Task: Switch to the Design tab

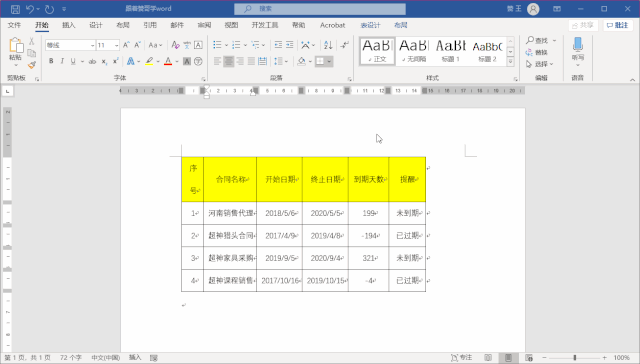Action: click(96, 25)
